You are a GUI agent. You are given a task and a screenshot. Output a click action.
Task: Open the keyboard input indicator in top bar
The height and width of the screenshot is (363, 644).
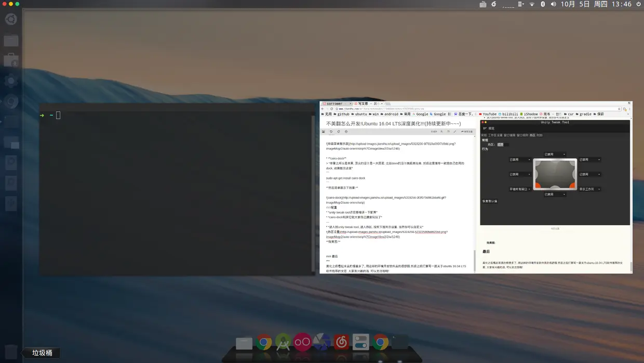pyautogui.click(x=482, y=4)
